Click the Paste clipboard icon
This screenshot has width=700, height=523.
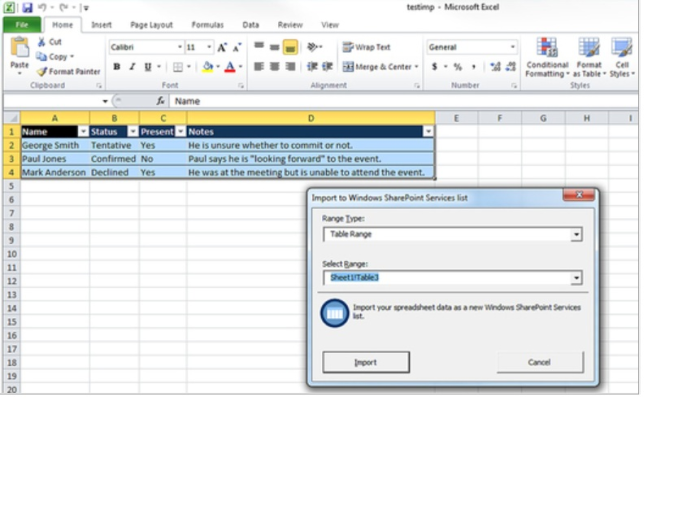pyautogui.click(x=20, y=48)
